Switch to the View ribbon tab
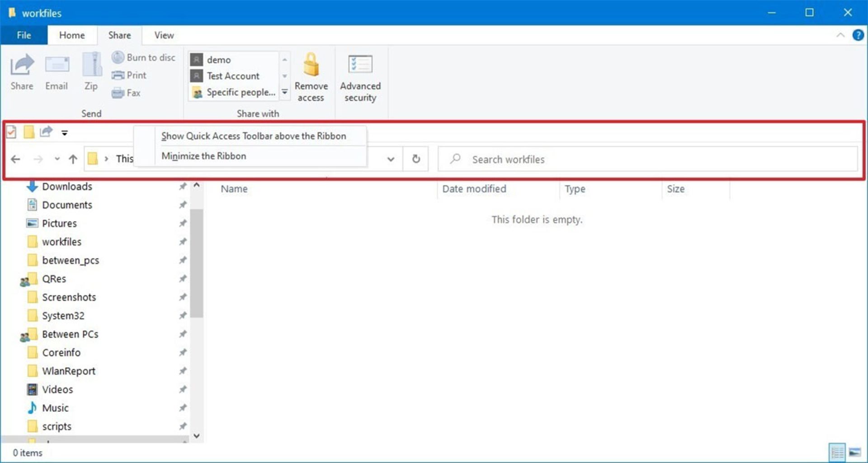The width and height of the screenshot is (868, 463). pyautogui.click(x=164, y=35)
